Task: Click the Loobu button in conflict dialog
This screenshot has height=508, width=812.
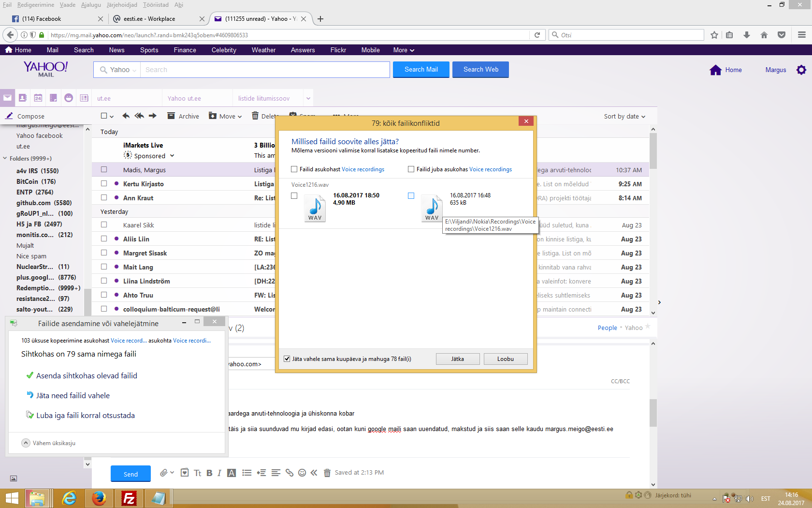Action: pyautogui.click(x=506, y=359)
